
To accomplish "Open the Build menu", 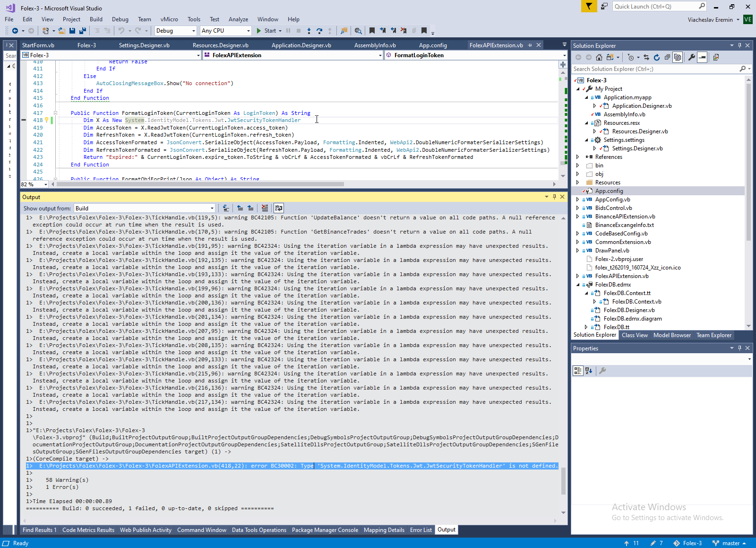I will click(96, 19).
